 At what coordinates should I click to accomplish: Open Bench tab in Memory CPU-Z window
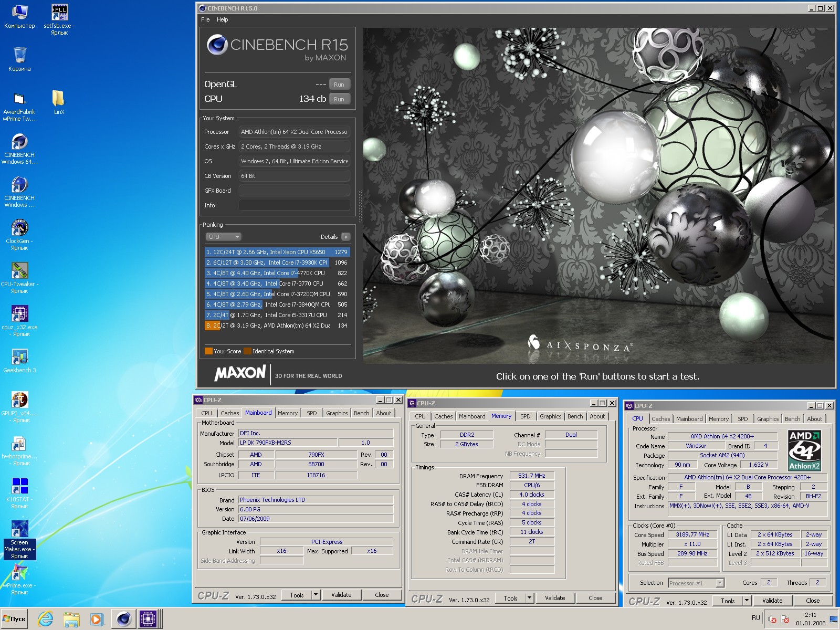tap(575, 416)
